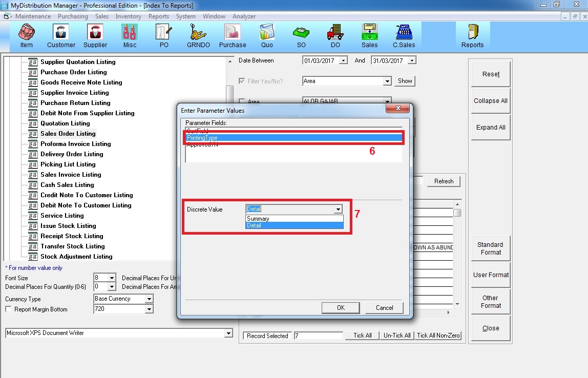Enable the Report Margin Bottom checkbox
588x378 pixels.
[8, 309]
